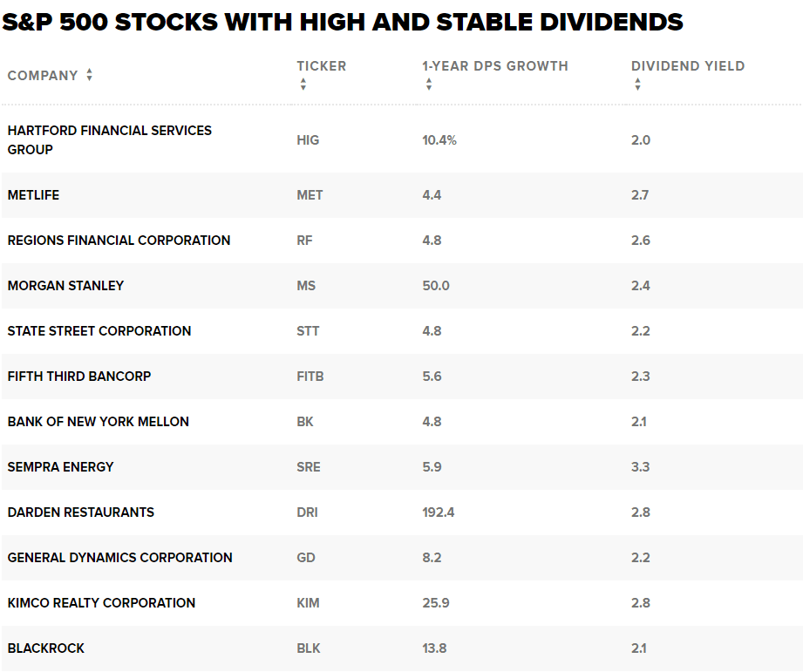Image resolution: width=803 pixels, height=672 pixels.
Task: Click the 192.4 DPS growth value
Action: pyautogui.click(x=439, y=512)
